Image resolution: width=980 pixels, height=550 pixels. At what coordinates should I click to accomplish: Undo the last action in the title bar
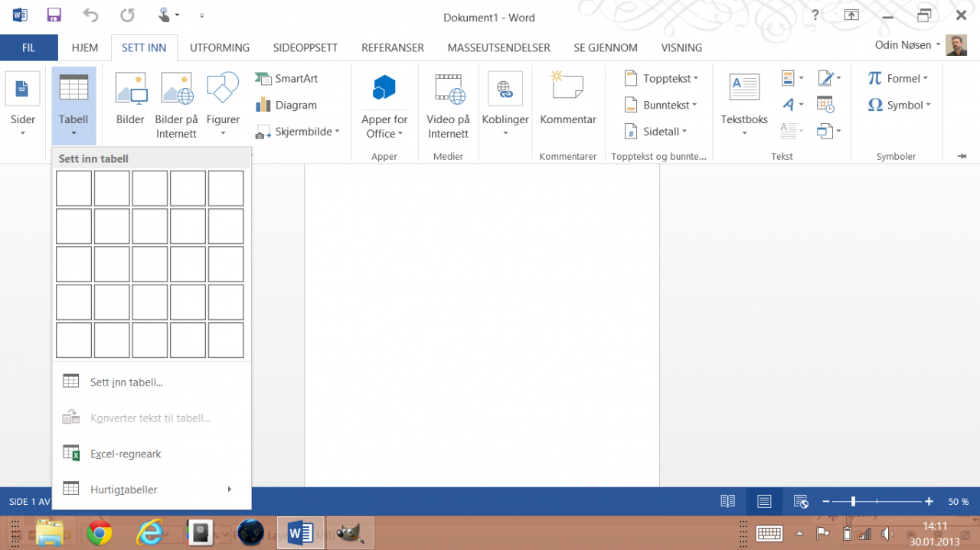point(91,15)
